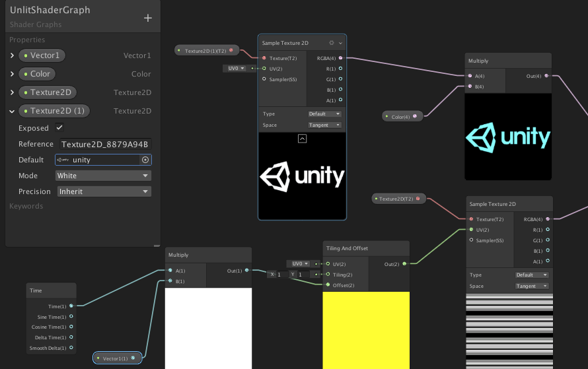
Task: Click Out(4) output port on top Multiply node
Action: pos(546,76)
